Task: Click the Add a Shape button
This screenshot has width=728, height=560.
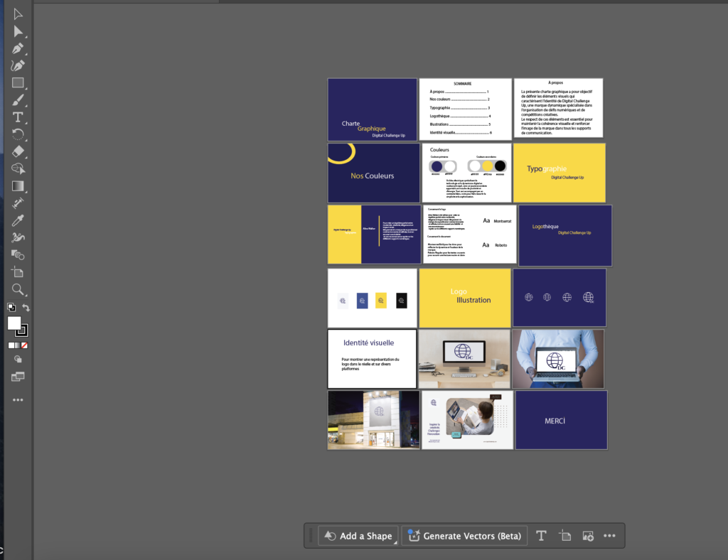Action: coord(358,536)
